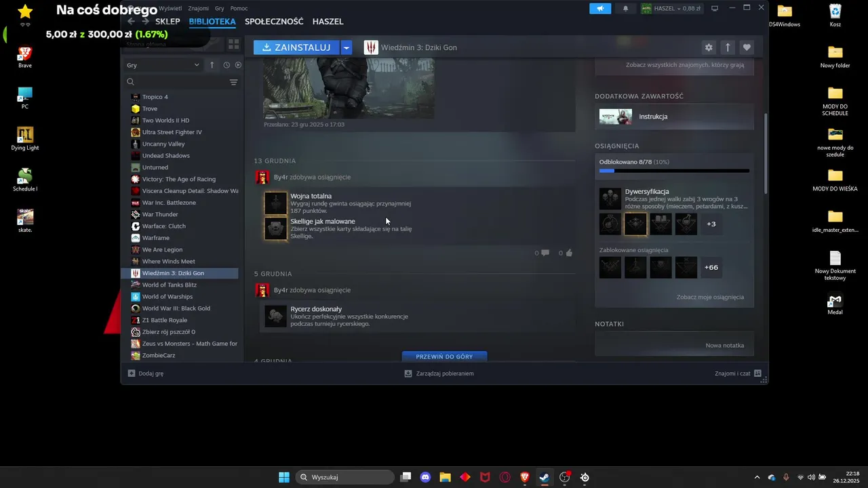Viewport: 868px width, 488px height.
Task: Click the Steam announcements megaphone icon
Action: click(599, 9)
